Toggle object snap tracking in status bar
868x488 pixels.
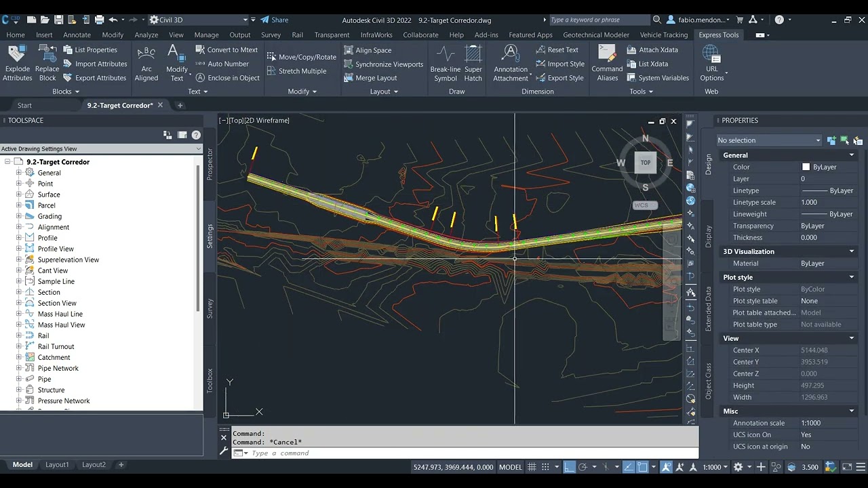click(x=629, y=467)
